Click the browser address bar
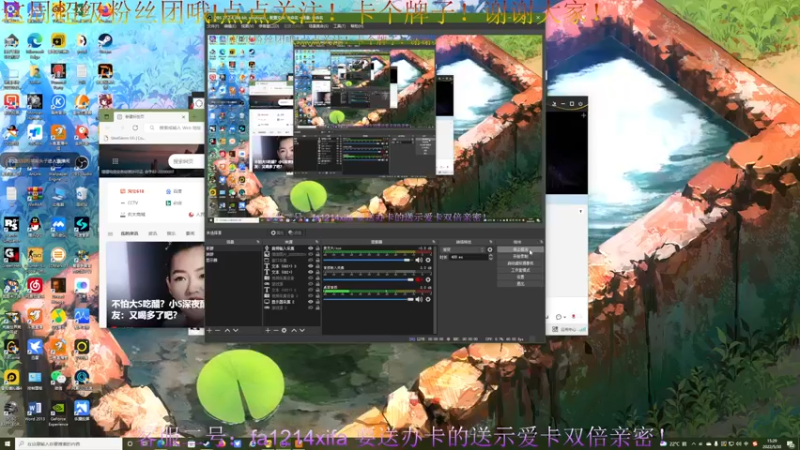The image size is (800, 450). coord(176,128)
